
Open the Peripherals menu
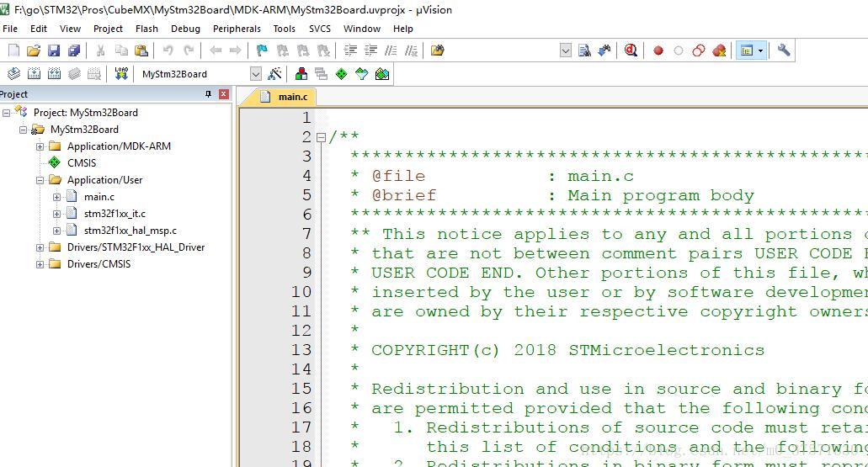point(237,29)
